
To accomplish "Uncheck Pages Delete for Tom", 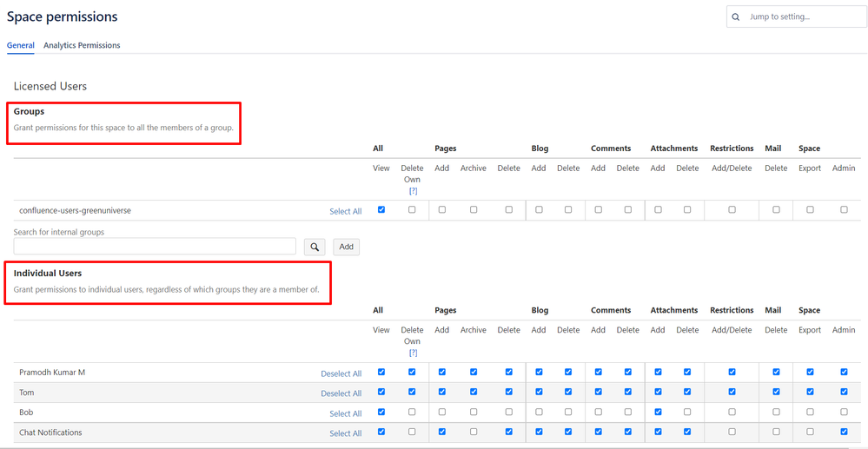I will [x=509, y=392].
